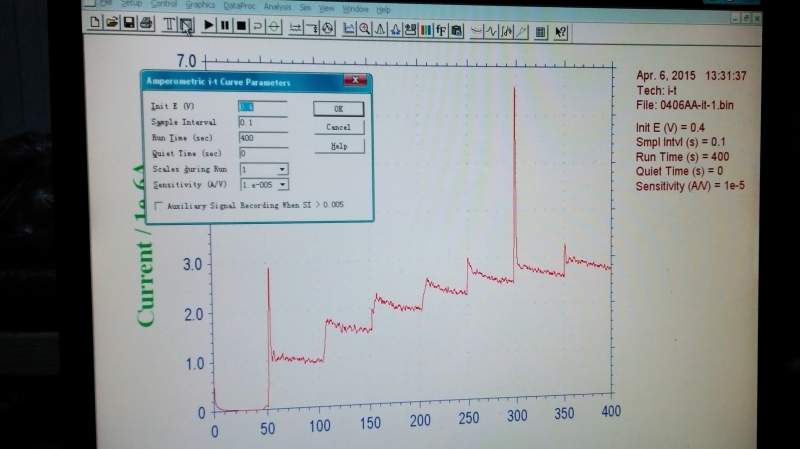Open the Window menu
800x449 pixels.
tap(356, 9)
